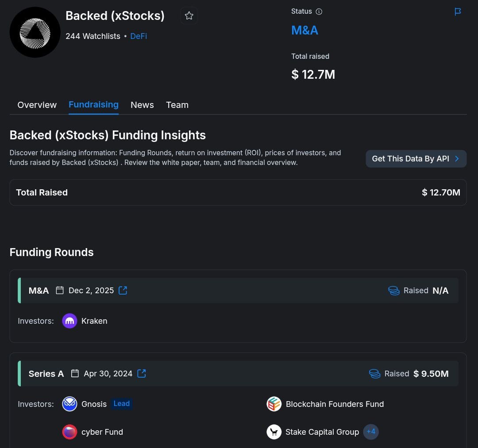Add Backed to watchlist with star icon

coord(189,16)
